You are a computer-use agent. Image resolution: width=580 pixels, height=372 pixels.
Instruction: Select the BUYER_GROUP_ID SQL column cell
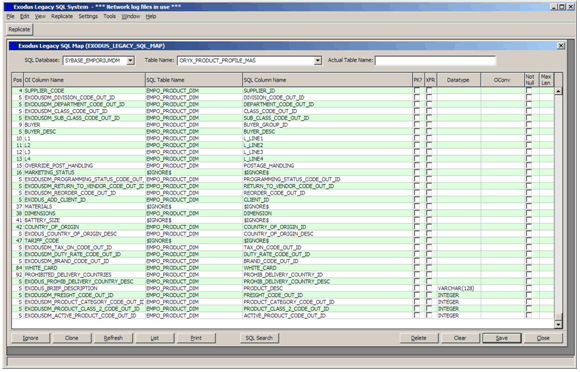coord(327,125)
